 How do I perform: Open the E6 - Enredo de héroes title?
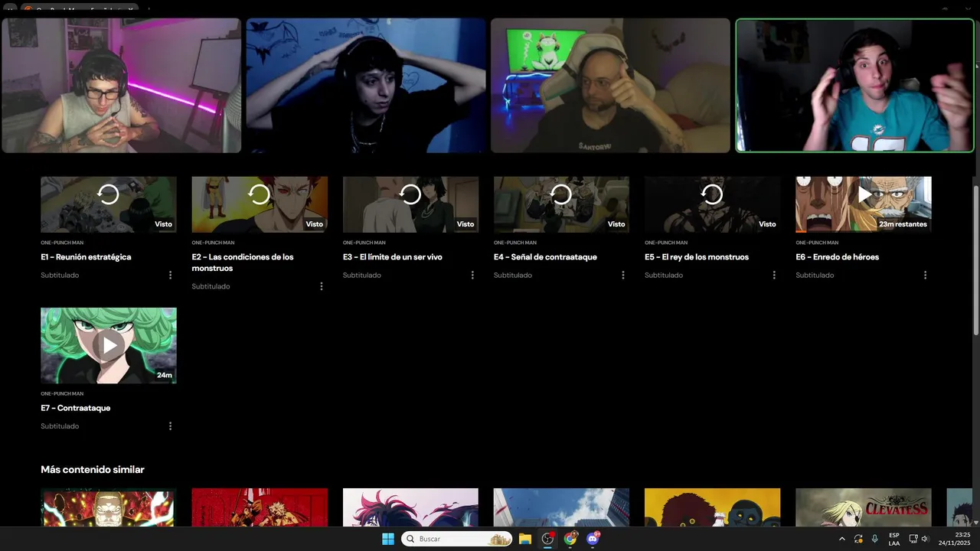coord(837,257)
